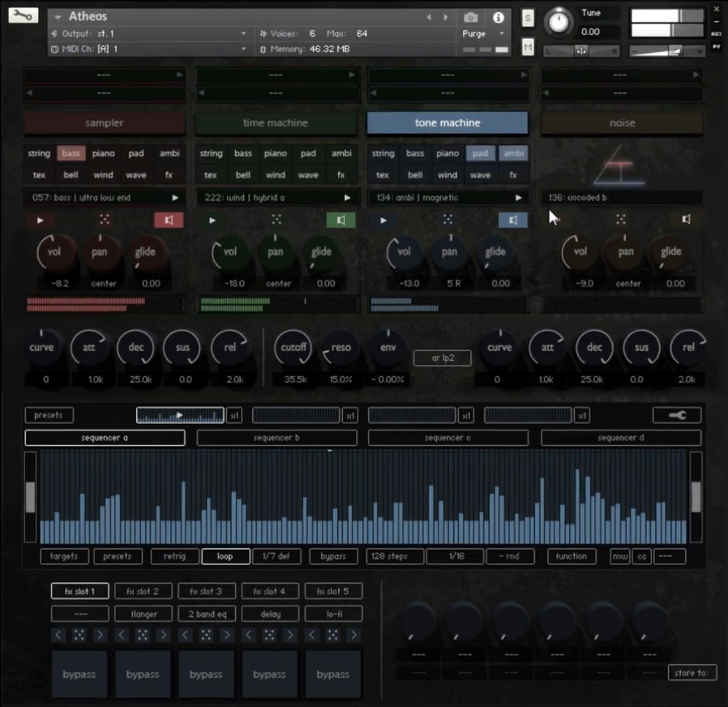
Task: Randomize the sampler layer dice icon
Action: (105, 220)
